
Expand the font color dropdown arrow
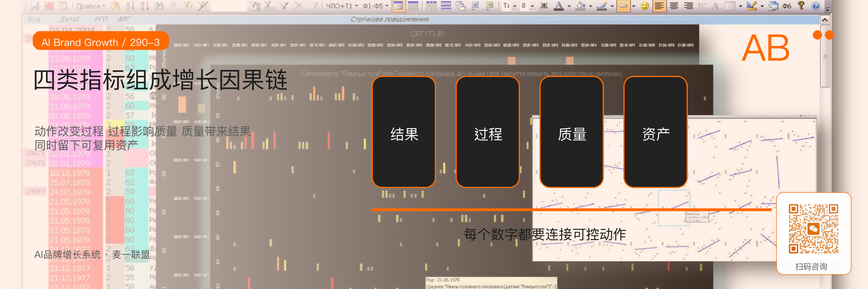click(569, 6)
